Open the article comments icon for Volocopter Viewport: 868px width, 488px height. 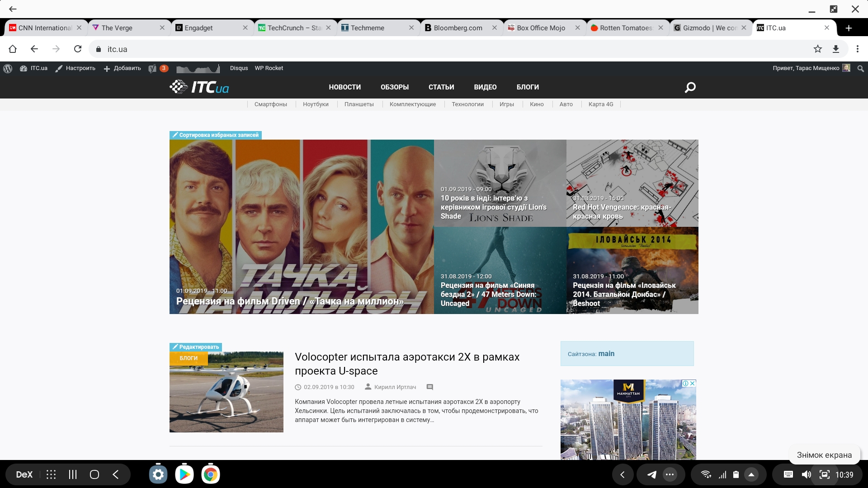tap(430, 387)
